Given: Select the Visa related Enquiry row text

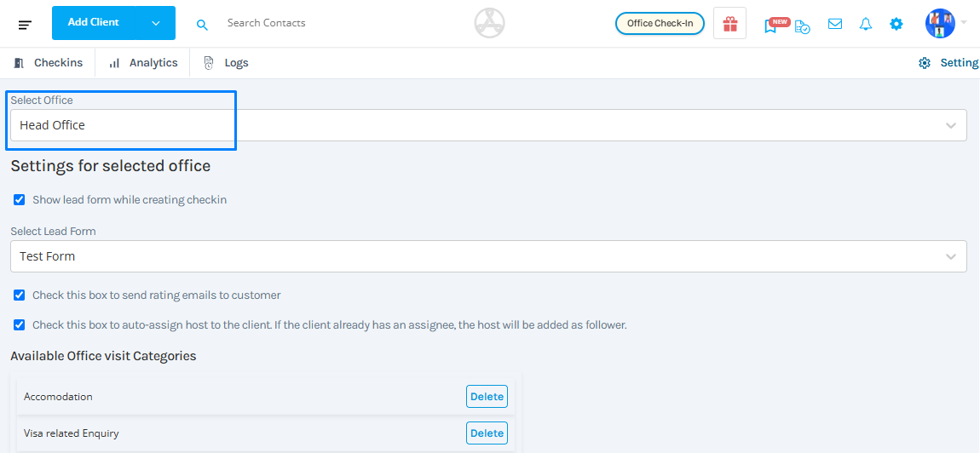Looking at the screenshot, I should 72,433.
